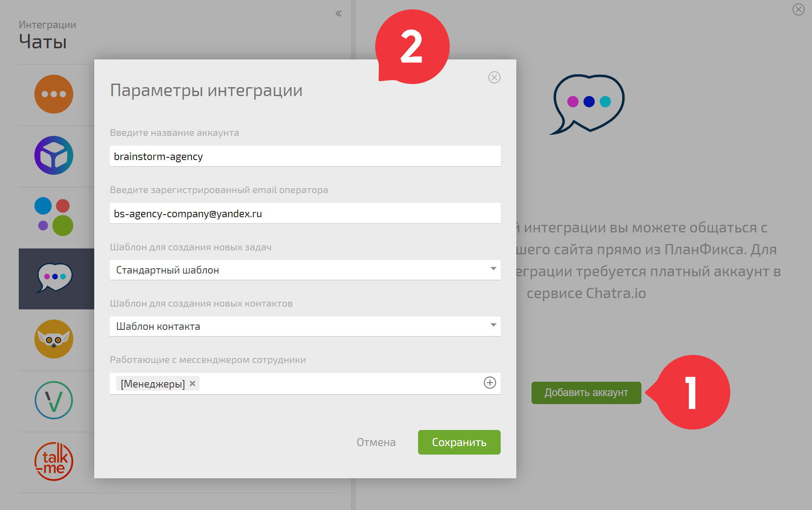Open the lemur face chat integration
Screen dimensions: 812x510
54,339
